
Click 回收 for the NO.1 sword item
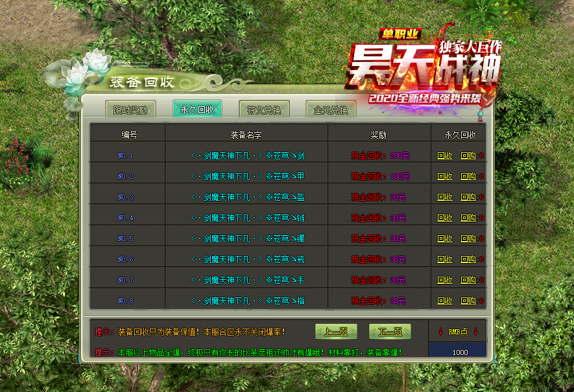[x=445, y=156]
